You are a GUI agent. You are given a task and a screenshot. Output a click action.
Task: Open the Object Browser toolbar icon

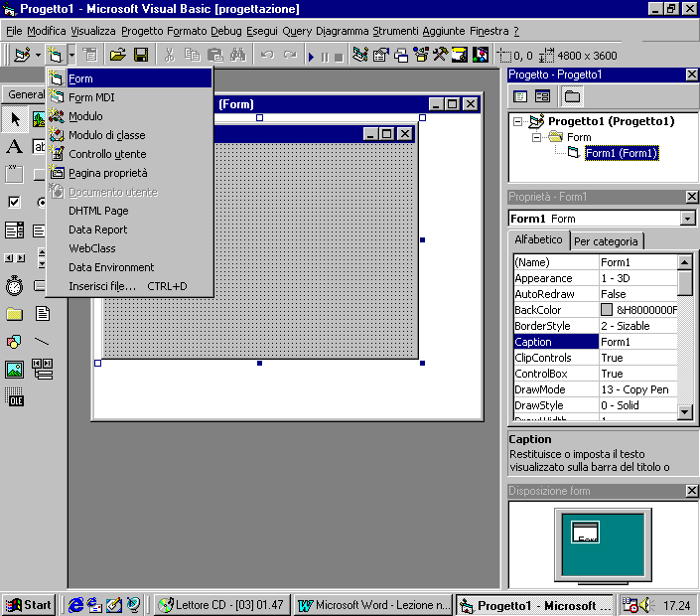tap(421, 56)
